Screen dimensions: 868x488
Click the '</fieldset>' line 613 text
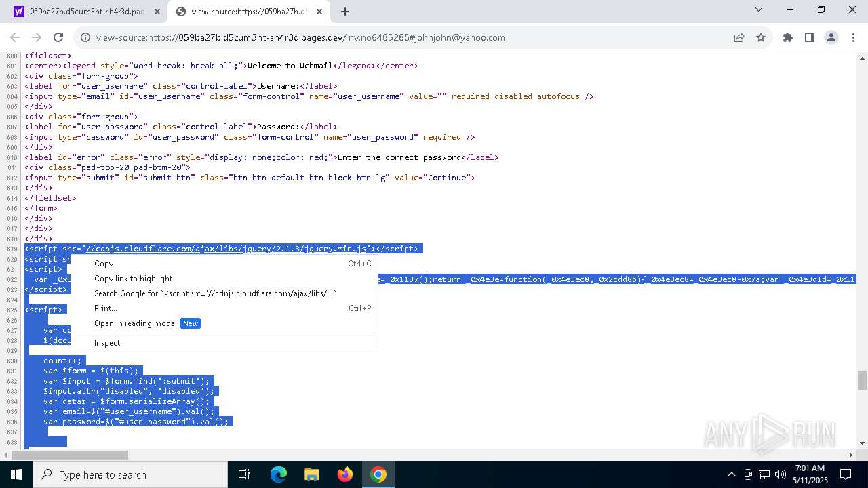click(x=50, y=198)
